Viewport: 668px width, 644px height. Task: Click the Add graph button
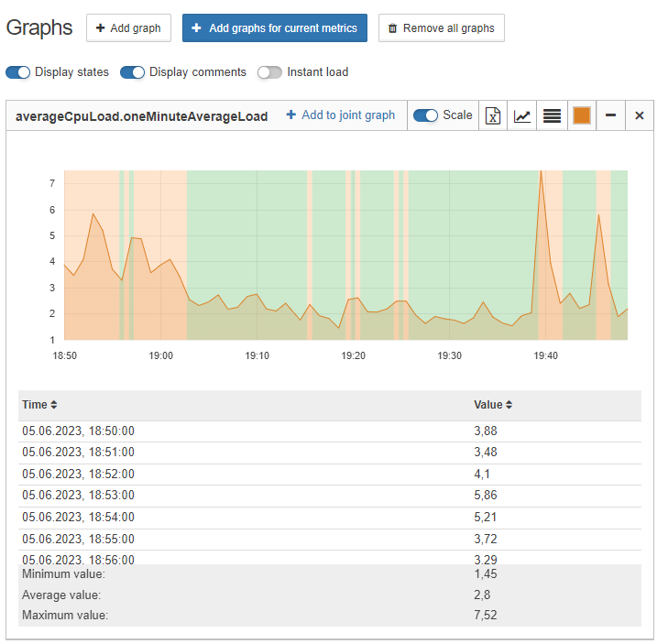tap(128, 28)
